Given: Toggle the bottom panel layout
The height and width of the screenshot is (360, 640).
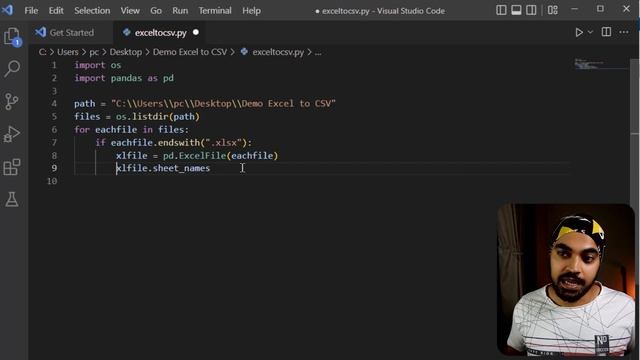Looking at the screenshot, I should coord(516,10).
